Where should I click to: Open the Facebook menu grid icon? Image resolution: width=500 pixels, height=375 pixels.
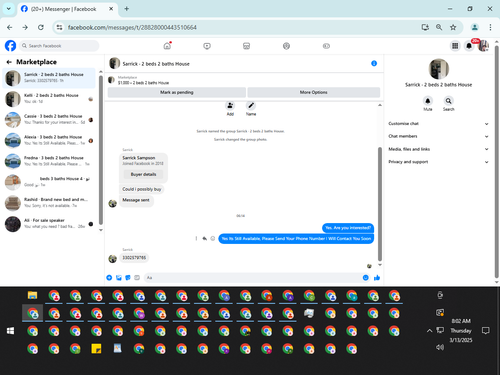point(455,46)
